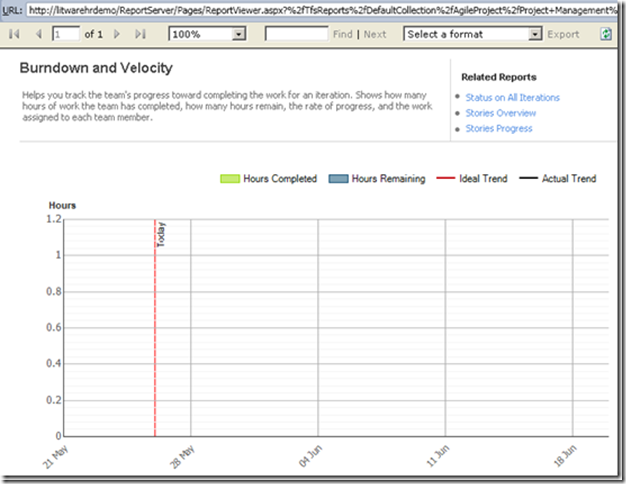Click the URL address field

[320, 9]
